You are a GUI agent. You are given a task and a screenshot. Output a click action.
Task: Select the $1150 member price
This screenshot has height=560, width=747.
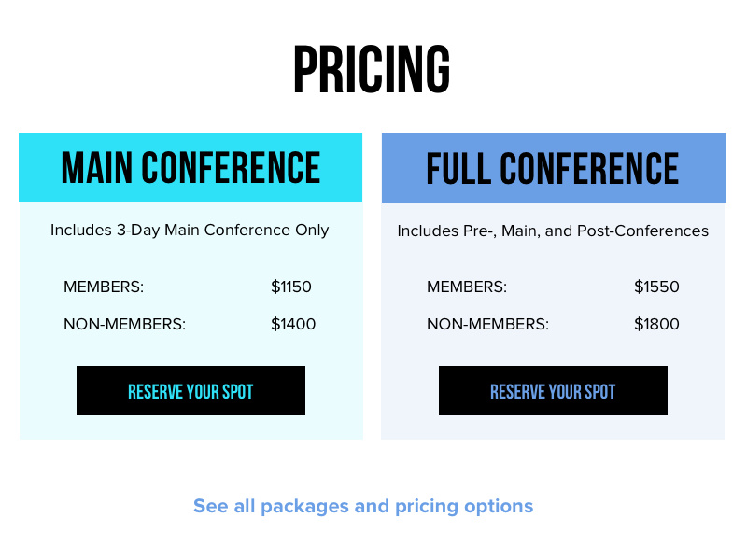(291, 287)
